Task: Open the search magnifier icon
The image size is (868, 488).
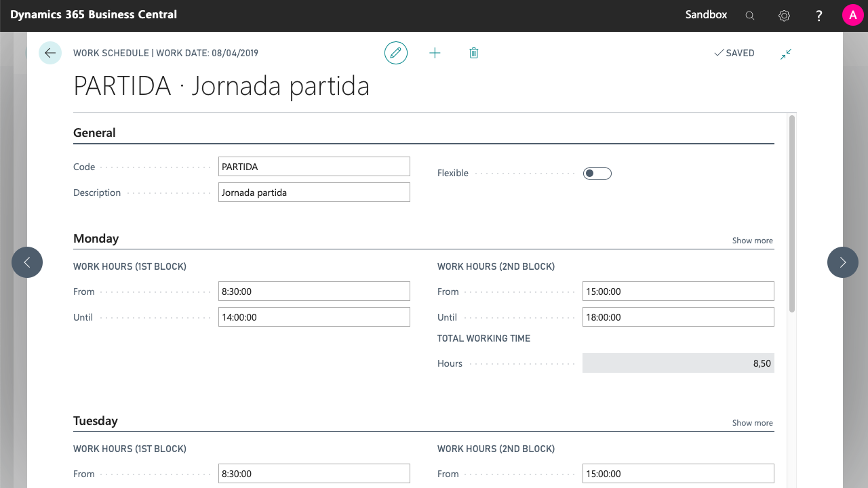Action: (750, 16)
